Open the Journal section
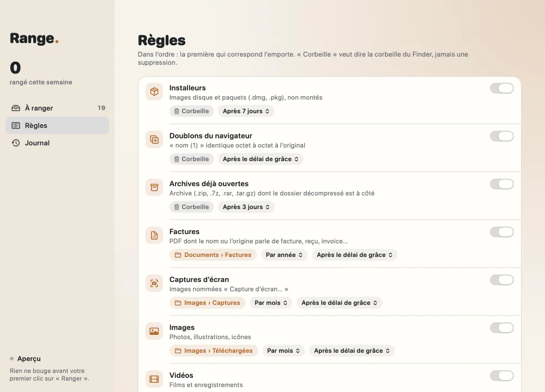The height and width of the screenshot is (392, 545). tap(57, 143)
